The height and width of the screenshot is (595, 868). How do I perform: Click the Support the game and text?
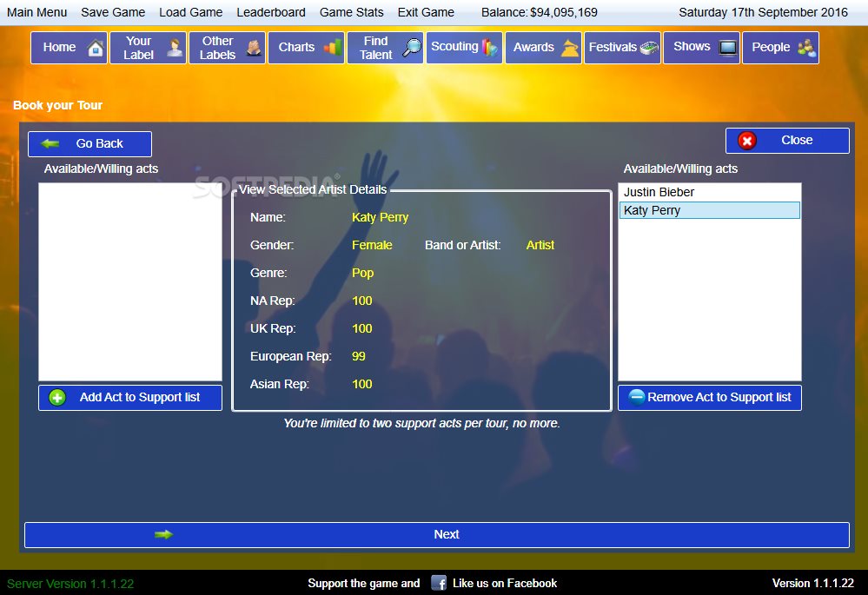364,583
